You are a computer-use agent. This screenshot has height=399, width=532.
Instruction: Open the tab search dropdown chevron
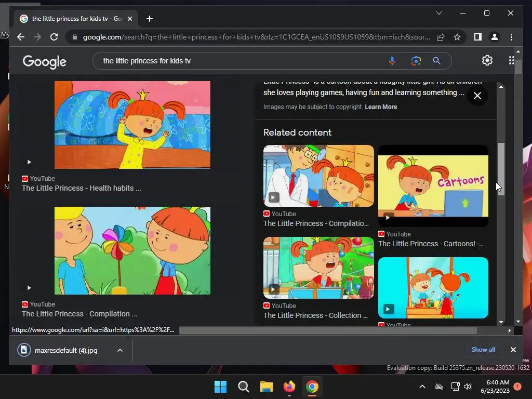point(438,13)
